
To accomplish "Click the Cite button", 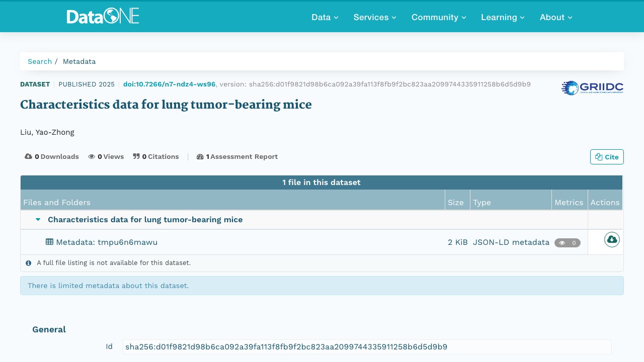I will [x=607, y=157].
